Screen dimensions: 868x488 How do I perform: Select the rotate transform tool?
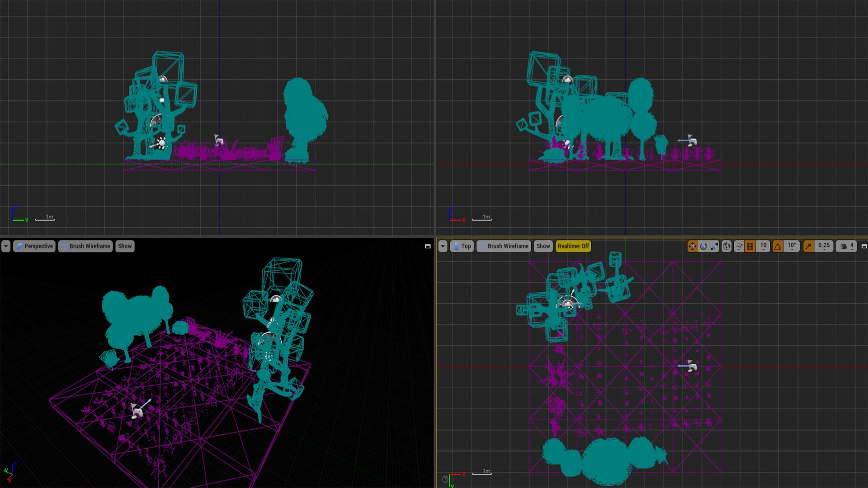[x=703, y=246]
